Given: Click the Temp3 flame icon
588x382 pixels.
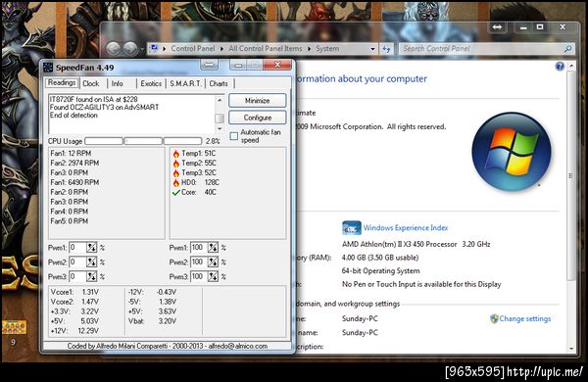Looking at the screenshot, I should tap(175, 172).
